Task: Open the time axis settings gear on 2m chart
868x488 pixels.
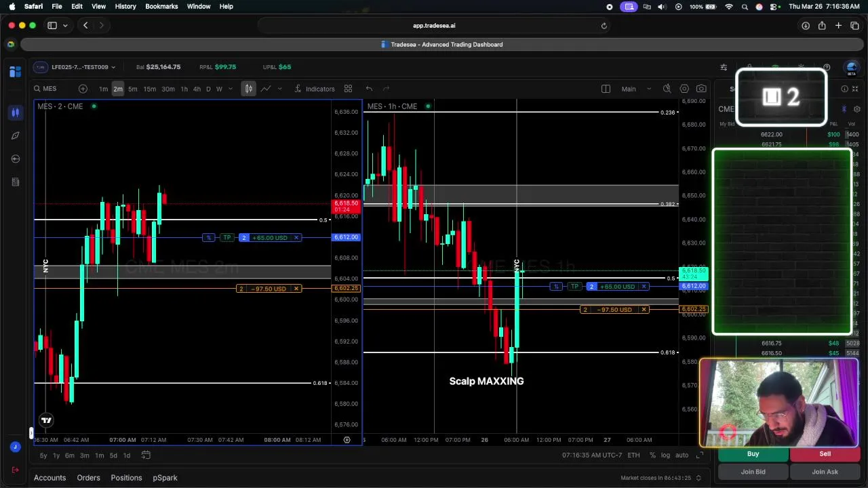Action: 347,440
